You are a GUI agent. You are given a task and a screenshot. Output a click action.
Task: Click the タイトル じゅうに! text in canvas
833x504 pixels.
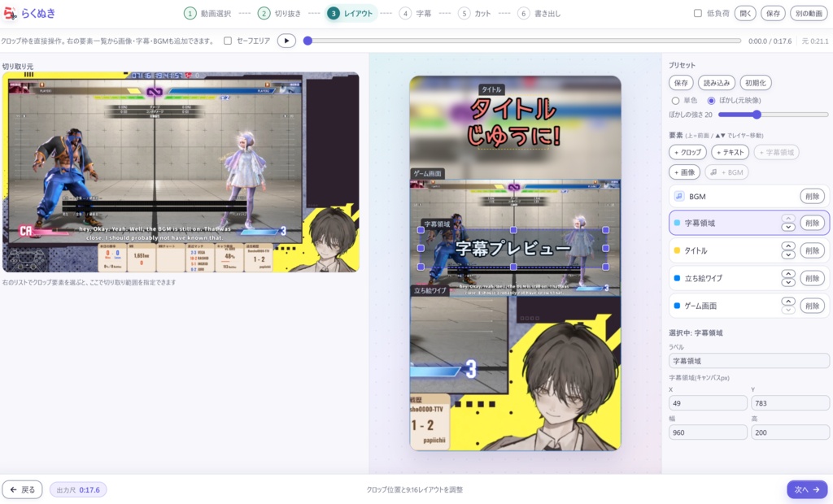513,123
